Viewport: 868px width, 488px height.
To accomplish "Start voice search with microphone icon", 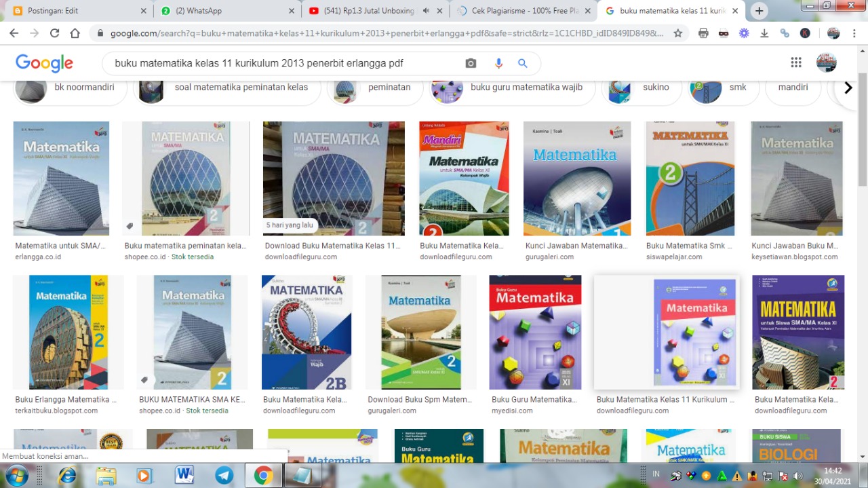I will pos(498,63).
